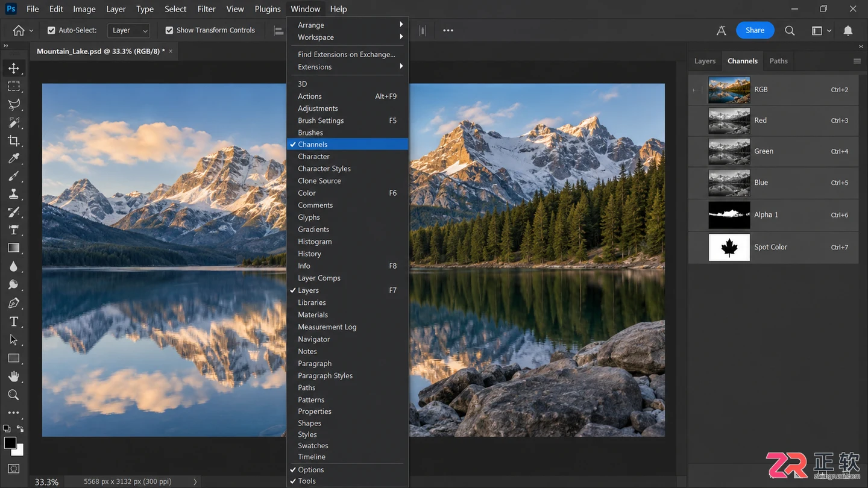Pick the Lasso tool
Image resolution: width=868 pixels, height=488 pixels.
point(14,104)
